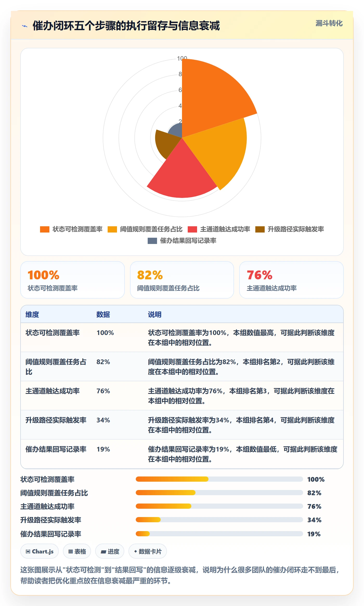Click the 催办结果回写记录率 progress bar
The image size is (364, 606).
pos(219,534)
